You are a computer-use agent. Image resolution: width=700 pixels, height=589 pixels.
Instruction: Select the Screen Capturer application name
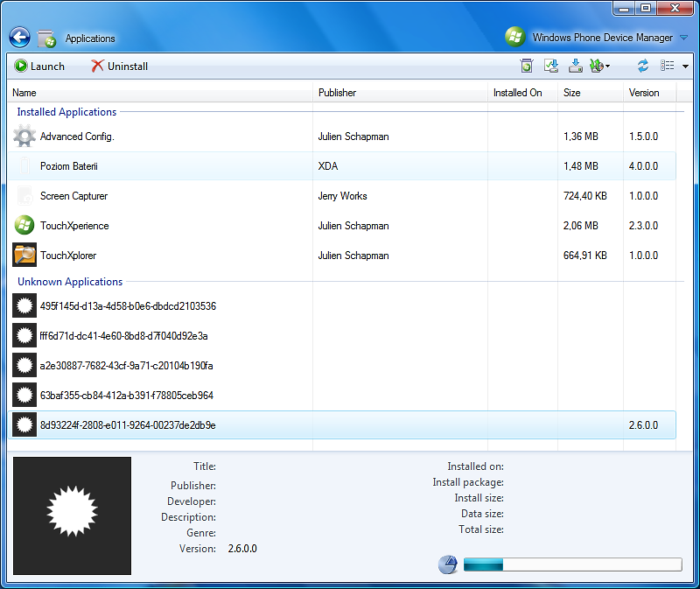pyautogui.click(x=73, y=195)
